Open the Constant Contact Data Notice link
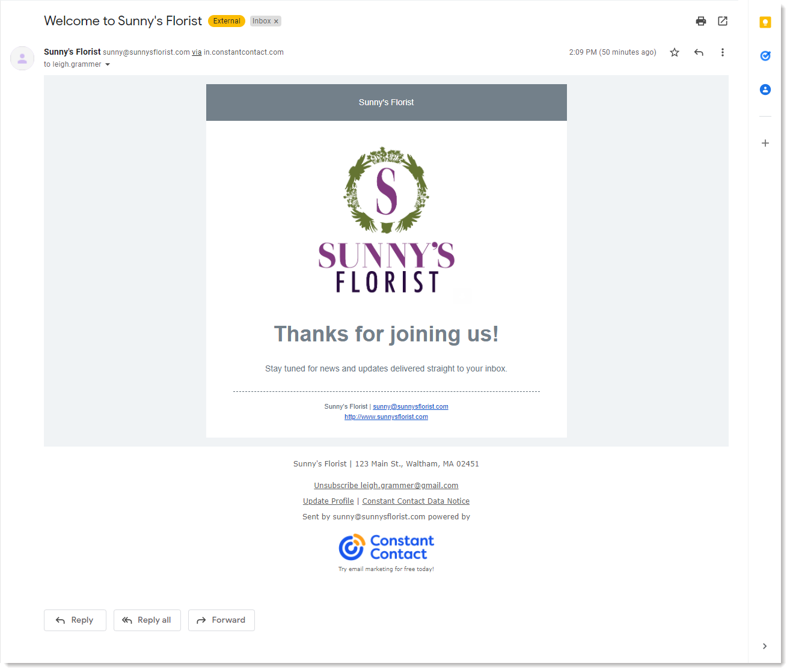Image resolution: width=790 pixels, height=672 pixels. click(416, 501)
